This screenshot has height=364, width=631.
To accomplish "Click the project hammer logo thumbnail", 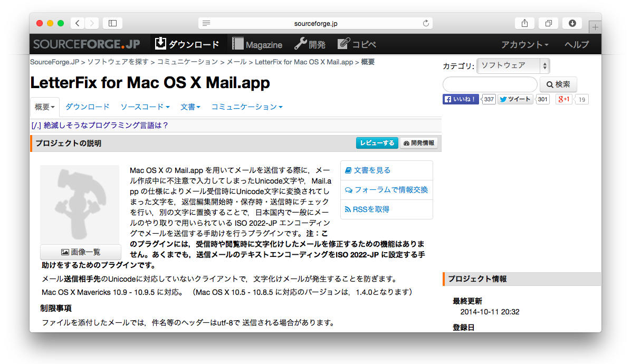I will [x=80, y=205].
